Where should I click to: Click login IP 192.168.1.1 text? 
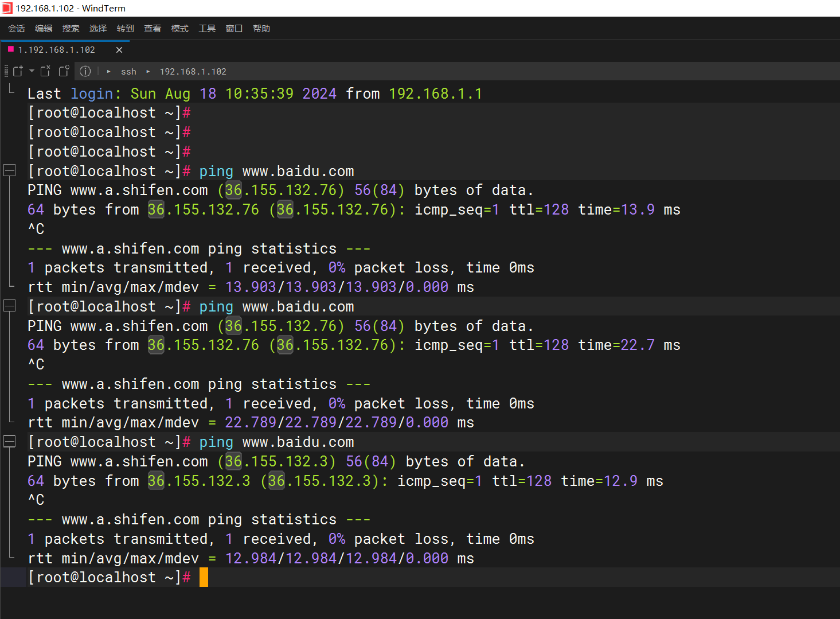pyautogui.click(x=436, y=94)
